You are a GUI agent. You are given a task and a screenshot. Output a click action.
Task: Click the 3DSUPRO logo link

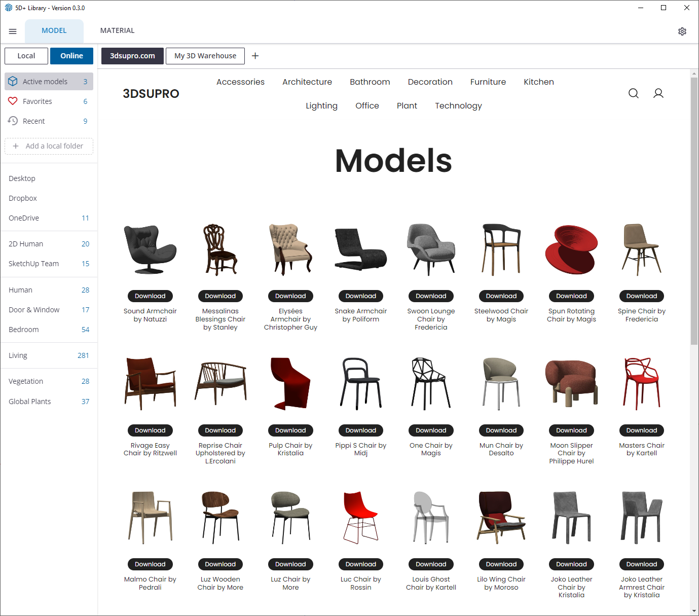pyautogui.click(x=151, y=94)
